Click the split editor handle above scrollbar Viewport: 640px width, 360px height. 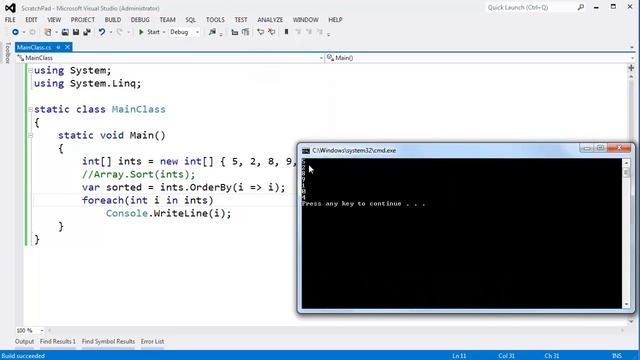coord(631,68)
